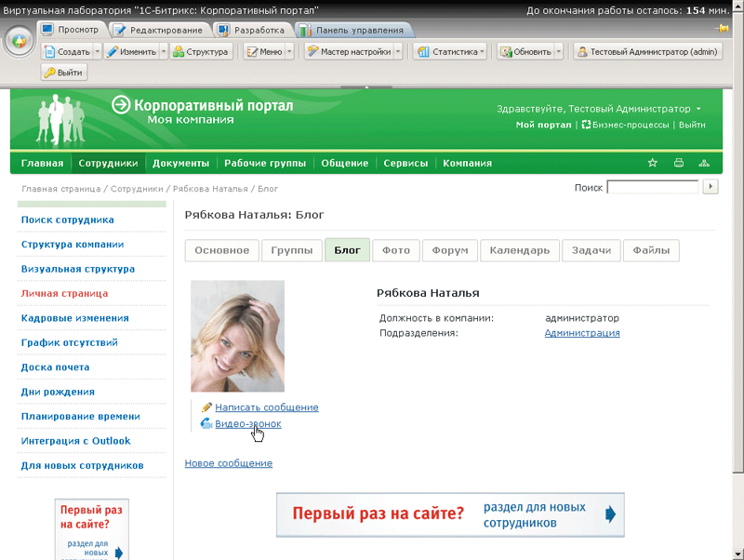Open the Фото profile tab
This screenshot has height=560, width=744.
(396, 250)
